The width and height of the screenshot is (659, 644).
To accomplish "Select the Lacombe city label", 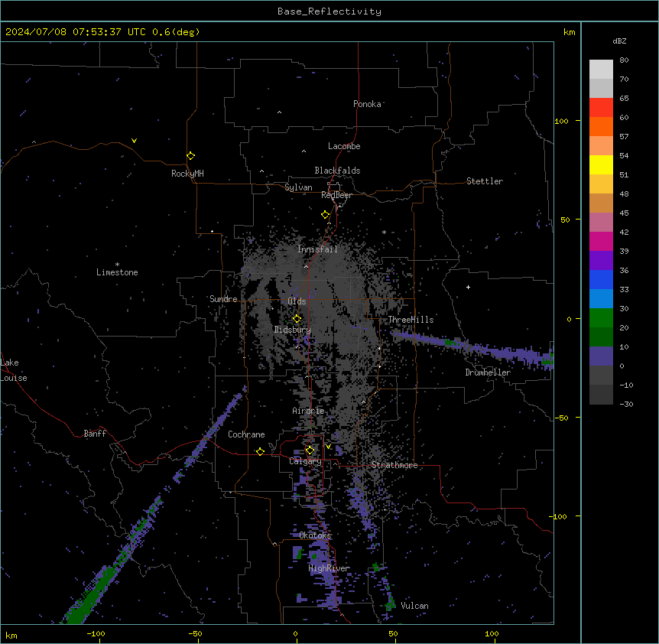I will [x=344, y=146].
